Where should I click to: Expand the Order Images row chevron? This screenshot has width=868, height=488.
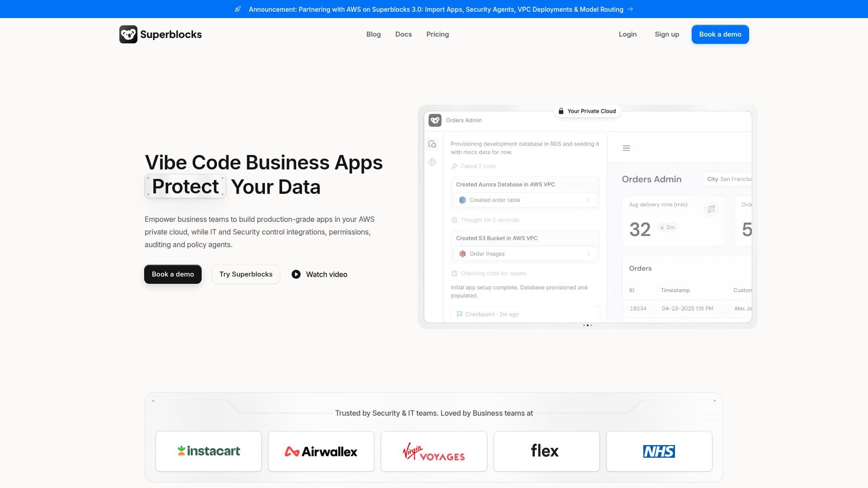click(588, 254)
